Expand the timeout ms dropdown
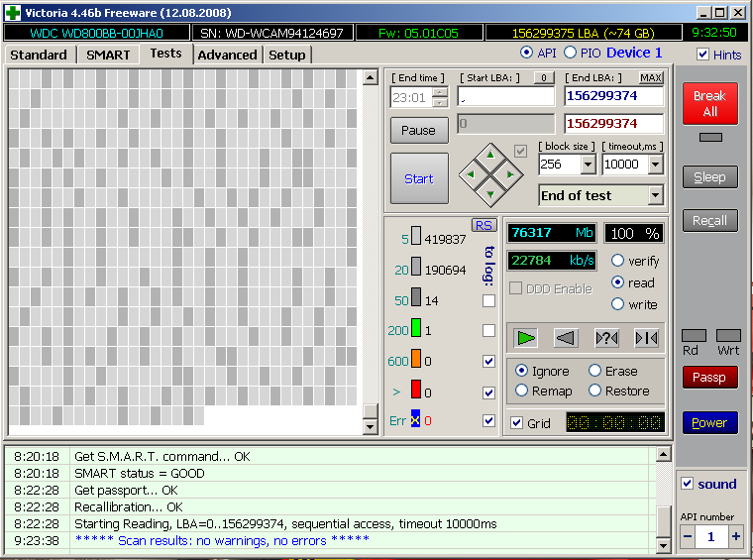Image resolution: width=753 pixels, height=560 pixels. click(655, 165)
